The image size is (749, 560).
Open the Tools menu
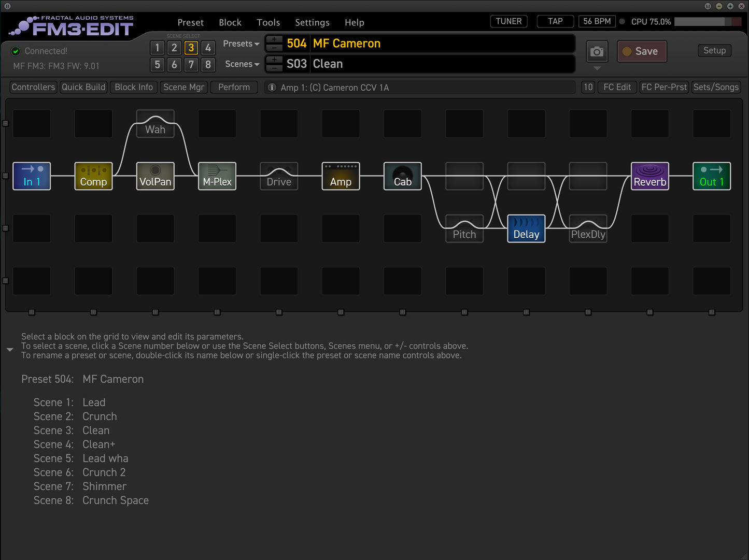268,22
